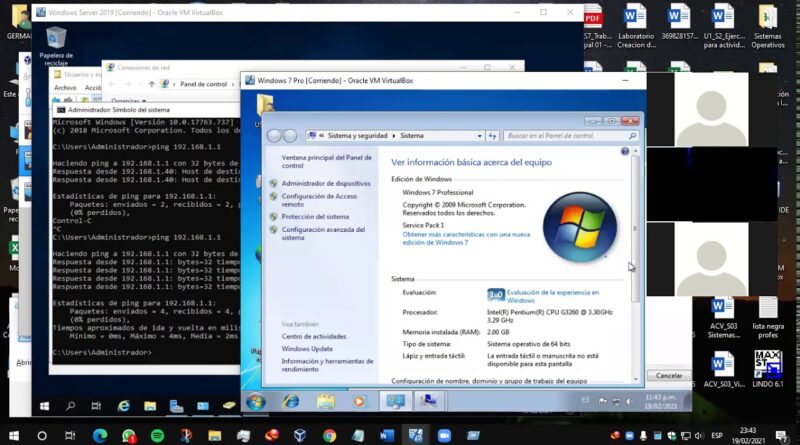Open the VirtualBox cube icon on the host taskbar
The width and height of the screenshot is (800, 445).
[300, 436]
